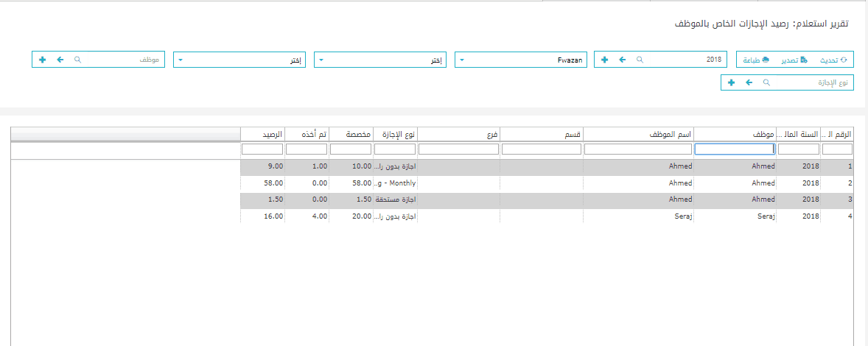
Task: Click the back arrow in the 2018 year field
Action: point(622,60)
